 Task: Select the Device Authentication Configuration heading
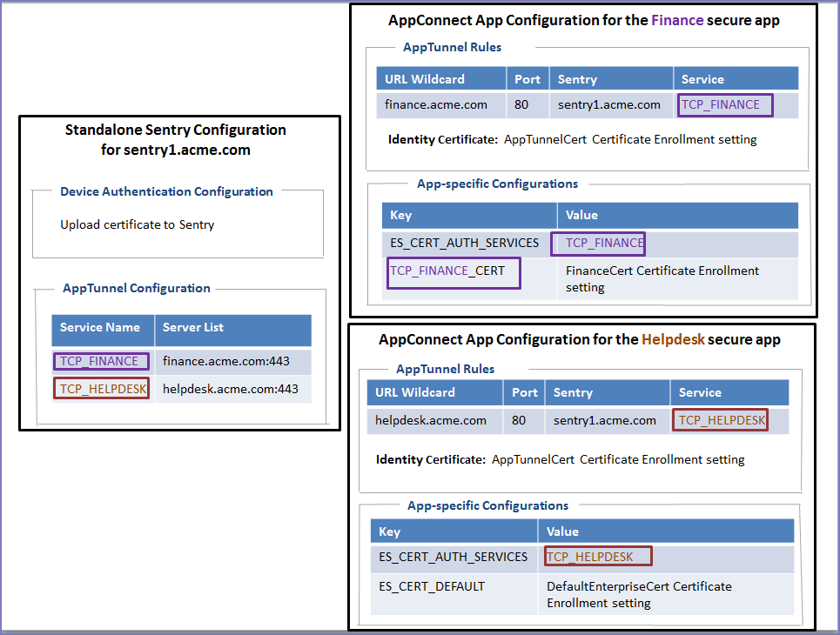(x=166, y=191)
